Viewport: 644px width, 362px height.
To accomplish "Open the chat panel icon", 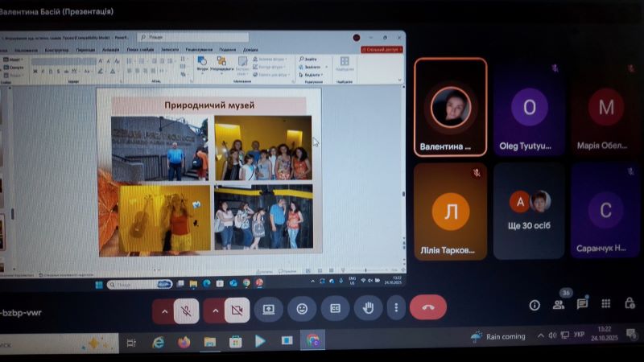I will [582, 304].
